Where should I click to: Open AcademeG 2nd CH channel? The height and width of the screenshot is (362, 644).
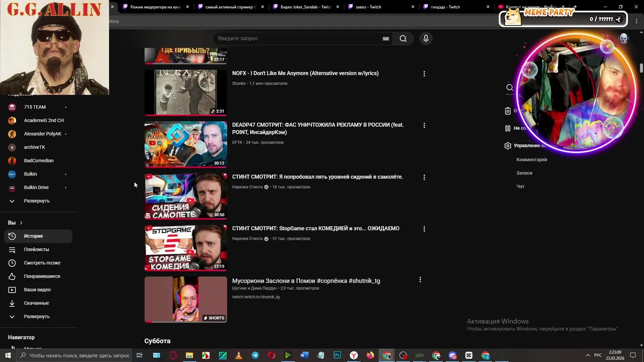[x=38, y=121]
